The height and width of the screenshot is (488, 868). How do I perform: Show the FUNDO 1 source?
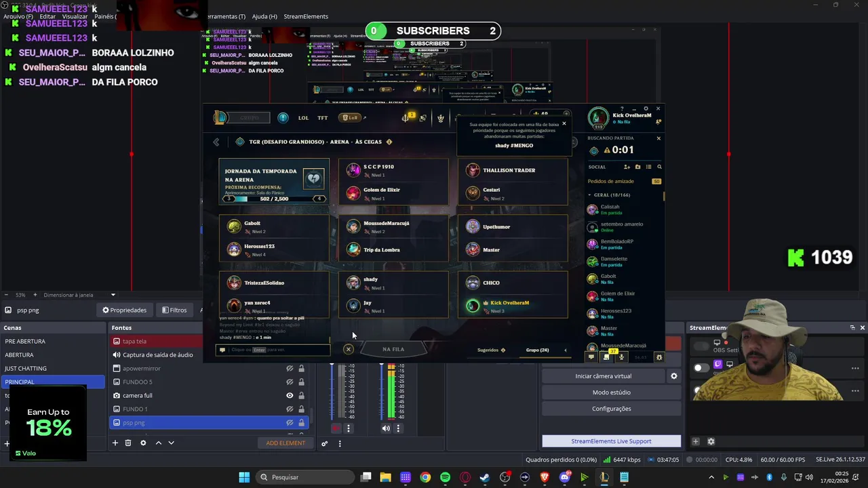coord(290,409)
